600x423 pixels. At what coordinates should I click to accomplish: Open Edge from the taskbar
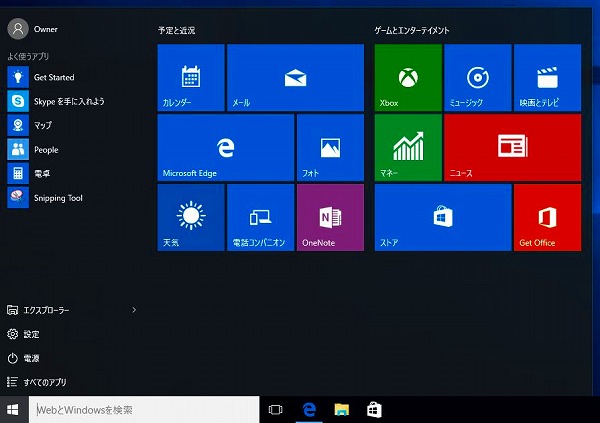coord(309,410)
